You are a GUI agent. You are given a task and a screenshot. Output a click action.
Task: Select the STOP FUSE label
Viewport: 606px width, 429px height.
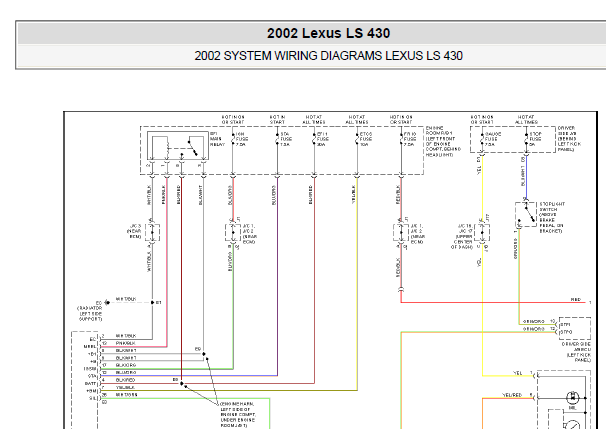(x=535, y=139)
